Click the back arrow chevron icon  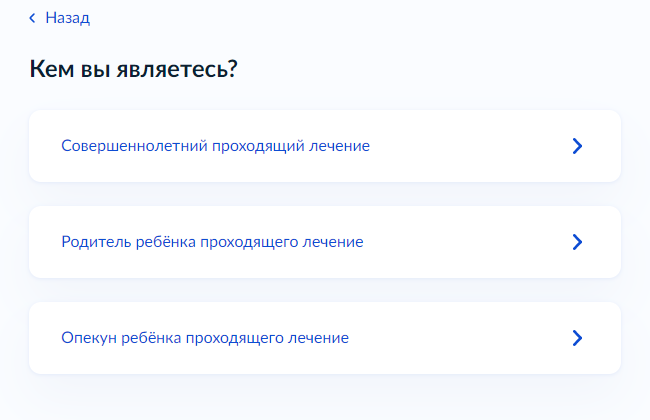click(33, 18)
